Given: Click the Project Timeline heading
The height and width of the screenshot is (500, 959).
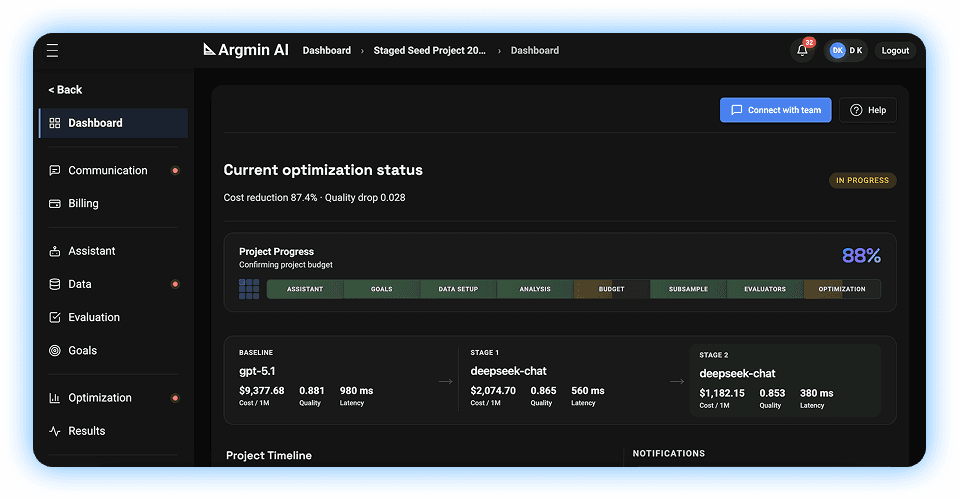Looking at the screenshot, I should tap(268, 455).
